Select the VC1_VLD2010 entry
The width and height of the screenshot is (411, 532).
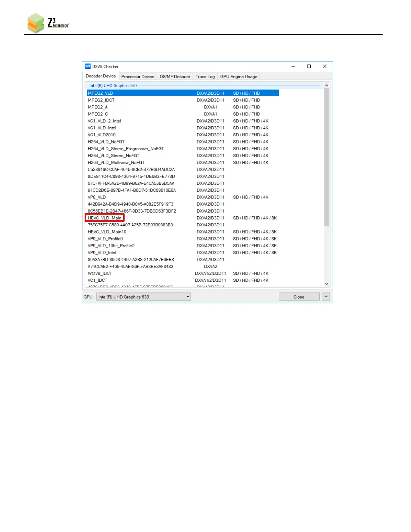pyautogui.click(x=183, y=135)
